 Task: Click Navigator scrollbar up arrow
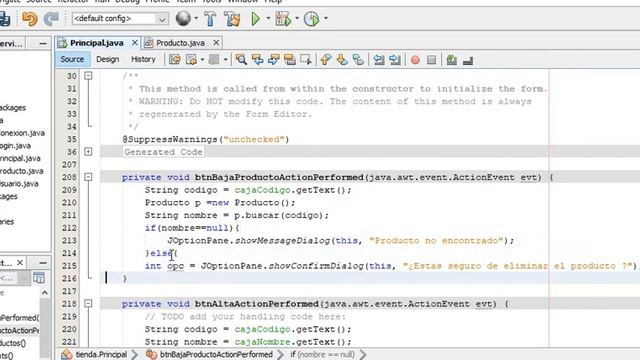tap(44, 293)
